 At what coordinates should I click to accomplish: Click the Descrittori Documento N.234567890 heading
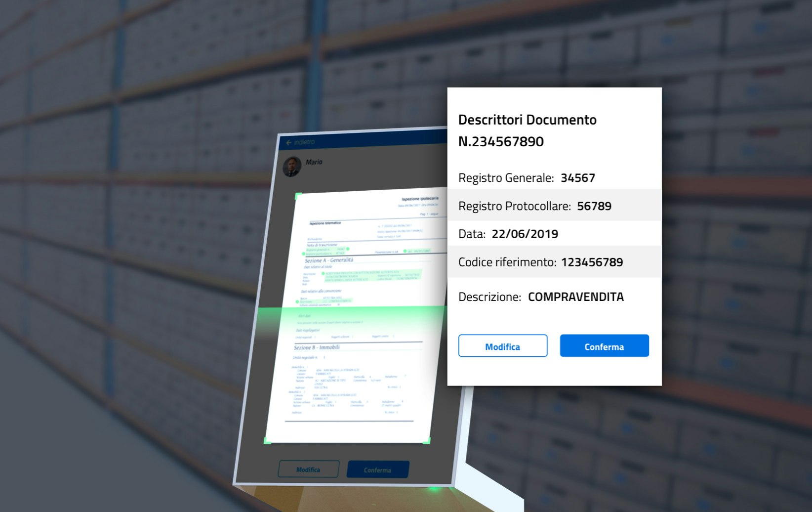(x=528, y=130)
